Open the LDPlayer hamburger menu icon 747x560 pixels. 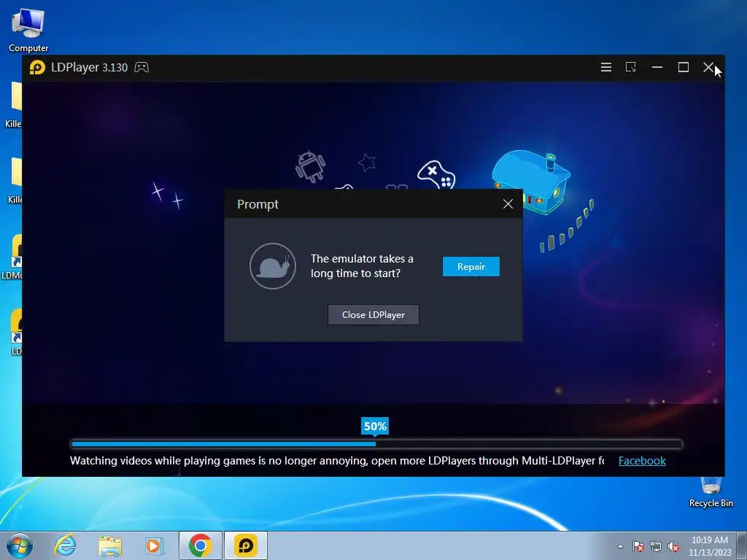pos(606,67)
